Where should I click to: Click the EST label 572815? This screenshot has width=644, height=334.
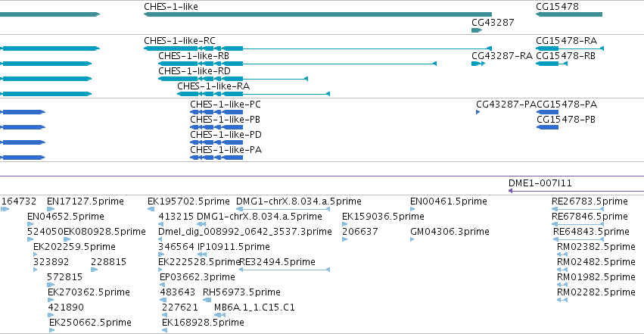pyautogui.click(x=64, y=277)
